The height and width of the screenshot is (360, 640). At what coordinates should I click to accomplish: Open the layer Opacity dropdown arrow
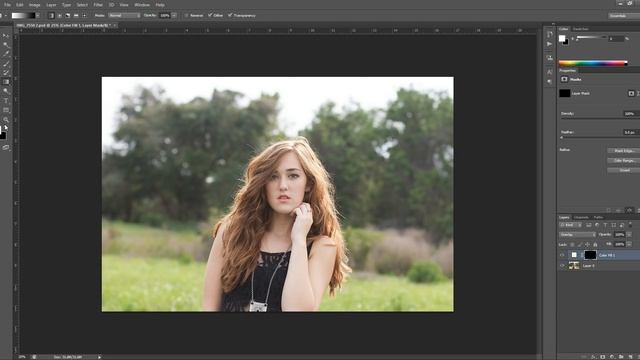[629, 235]
